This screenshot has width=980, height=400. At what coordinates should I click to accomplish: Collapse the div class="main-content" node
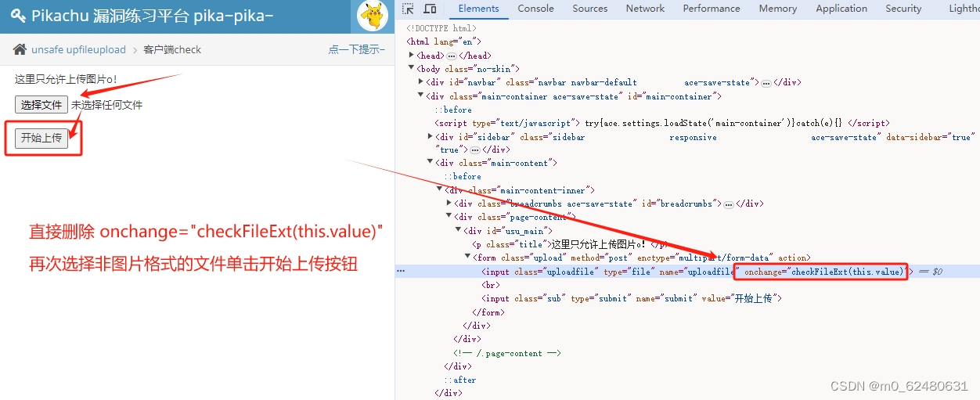(x=431, y=163)
